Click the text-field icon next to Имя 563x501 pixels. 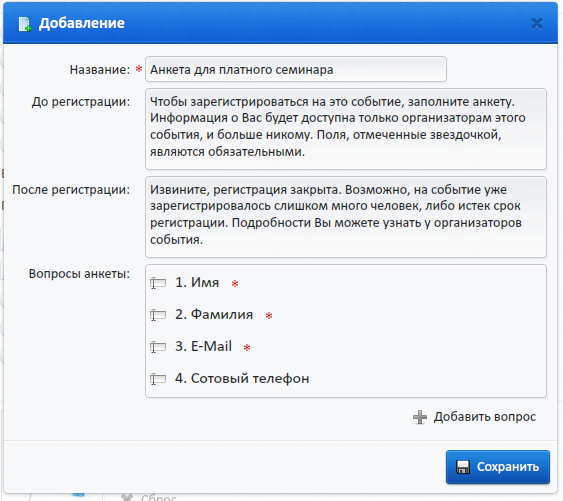158,283
